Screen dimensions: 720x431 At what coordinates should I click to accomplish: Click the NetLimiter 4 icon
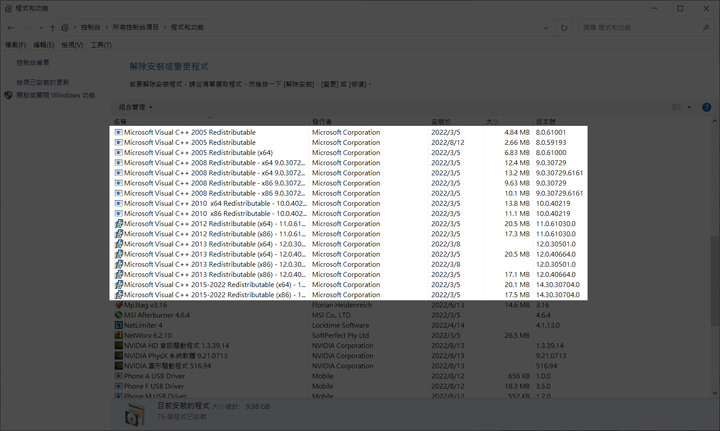[118, 325]
